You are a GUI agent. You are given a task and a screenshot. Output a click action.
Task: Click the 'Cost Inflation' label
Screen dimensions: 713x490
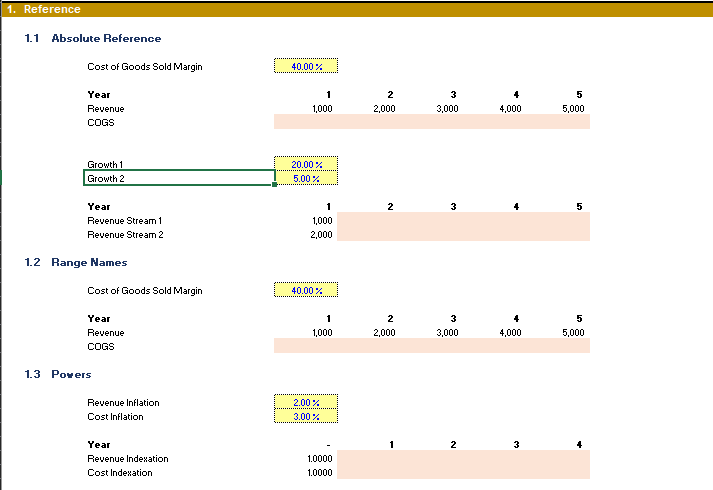115,416
